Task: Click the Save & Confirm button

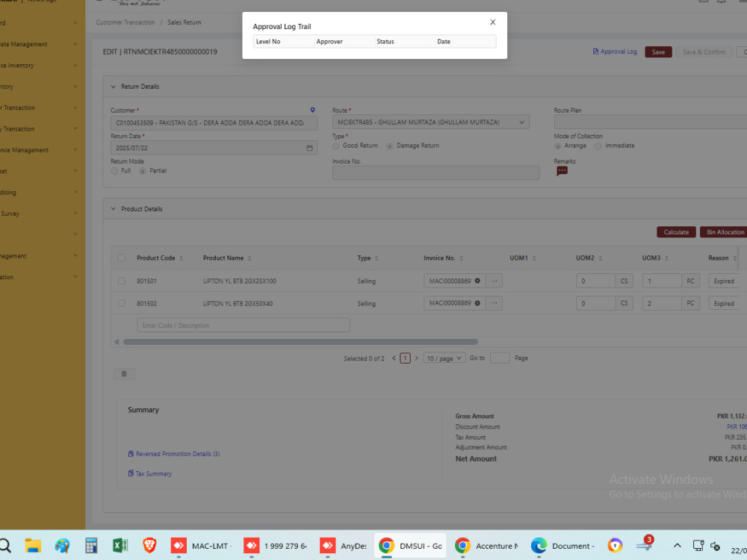Action: [704, 52]
